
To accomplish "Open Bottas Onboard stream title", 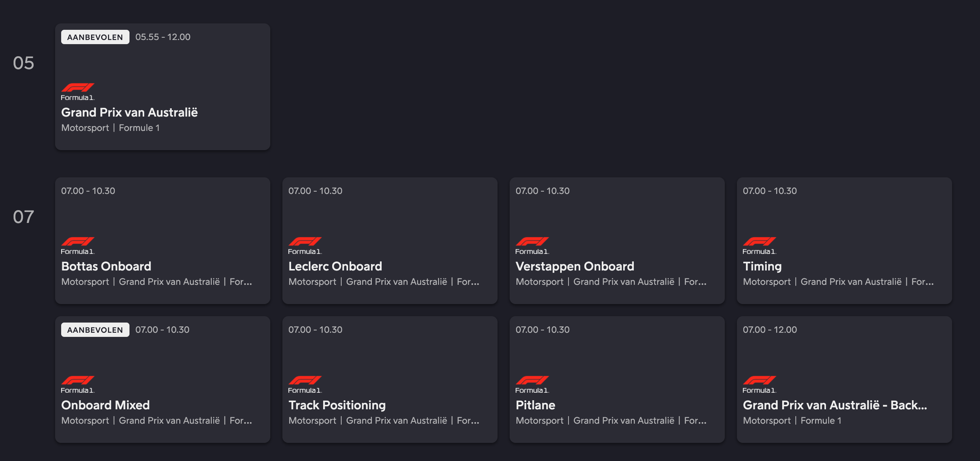I will [106, 266].
